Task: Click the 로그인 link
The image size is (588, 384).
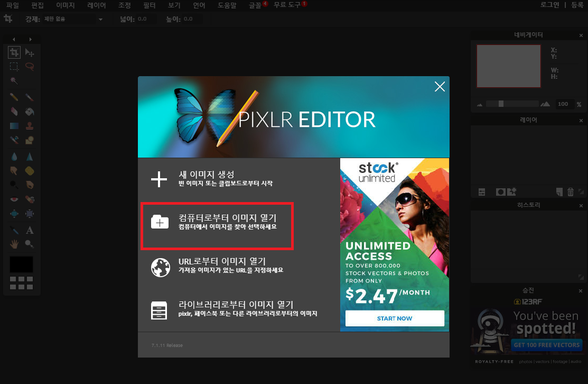Action: click(549, 5)
